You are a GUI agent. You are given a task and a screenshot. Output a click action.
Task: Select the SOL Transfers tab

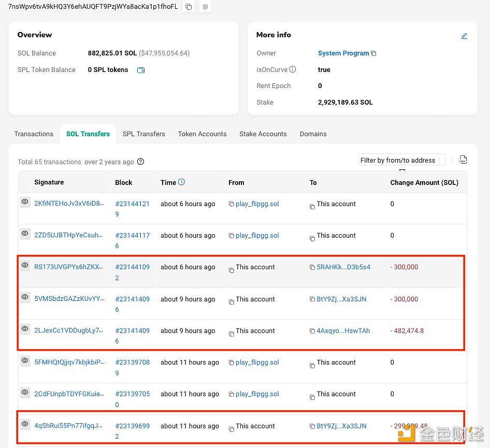(88, 134)
